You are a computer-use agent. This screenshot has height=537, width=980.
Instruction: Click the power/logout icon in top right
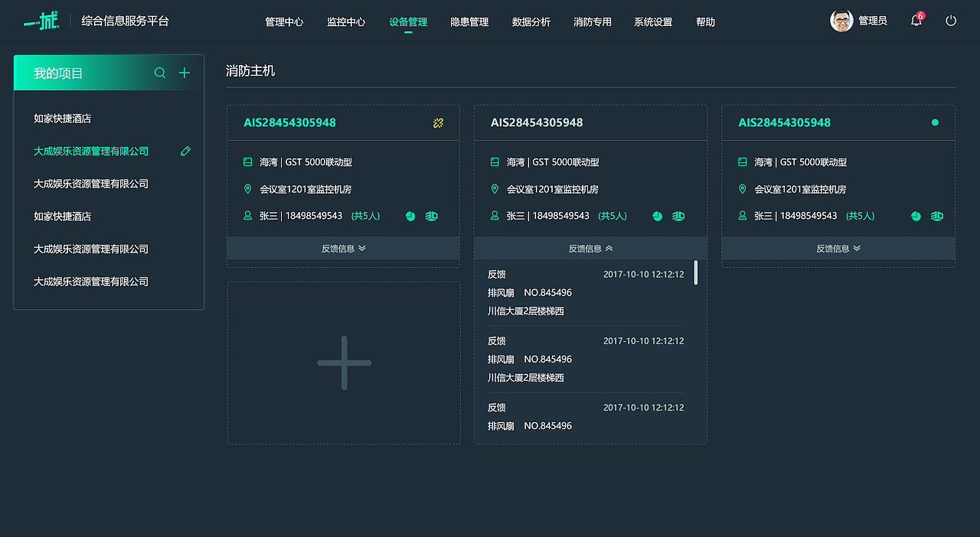[951, 21]
